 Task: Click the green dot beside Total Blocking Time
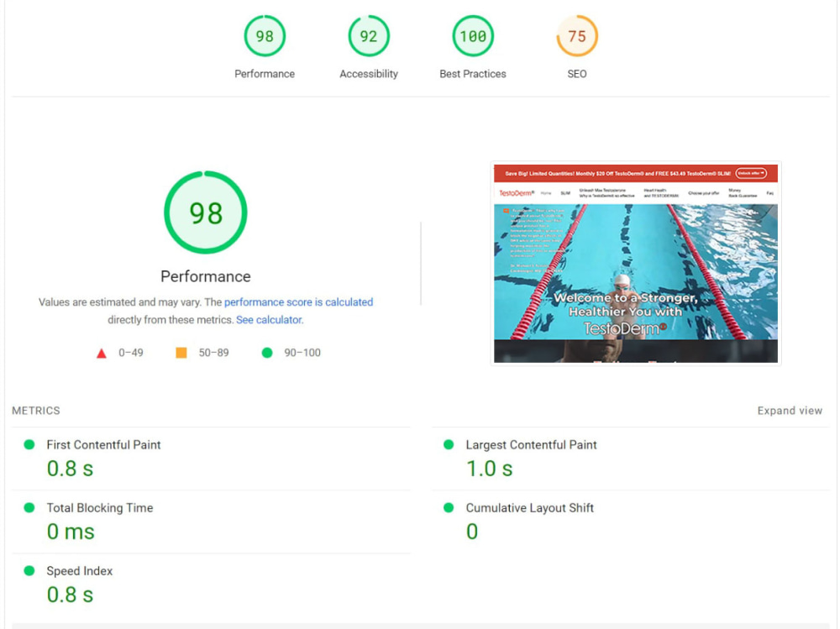[29, 507]
